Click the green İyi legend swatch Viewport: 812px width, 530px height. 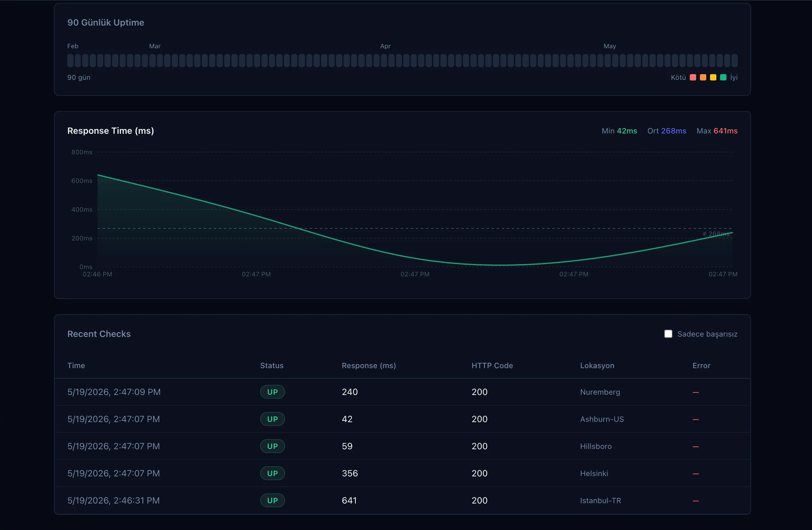tap(723, 77)
